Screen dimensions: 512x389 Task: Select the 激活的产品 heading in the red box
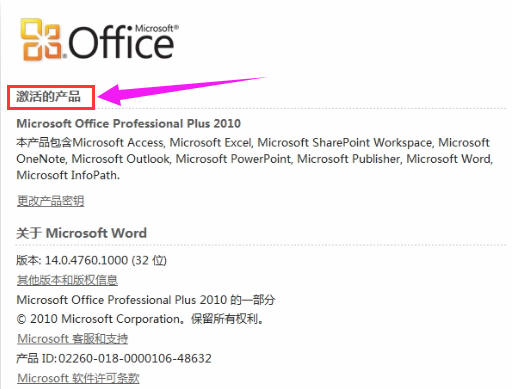(49, 97)
